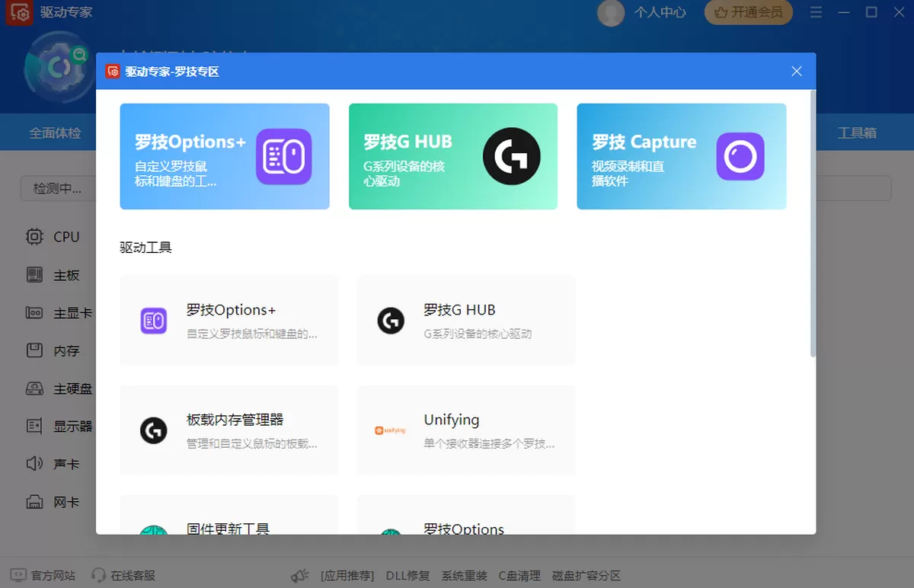Image resolution: width=914 pixels, height=588 pixels.
Task: Switch to the 全面体检 tab in main window
Action: tap(55, 133)
